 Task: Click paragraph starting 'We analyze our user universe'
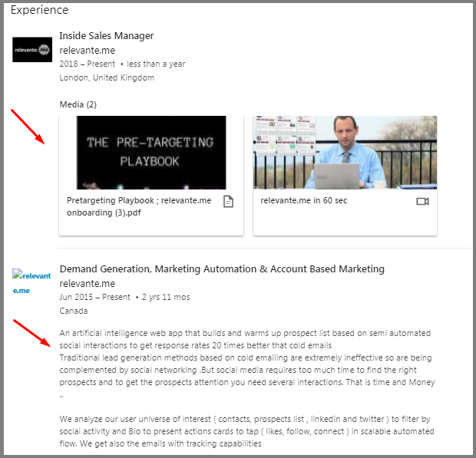[x=246, y=431]
